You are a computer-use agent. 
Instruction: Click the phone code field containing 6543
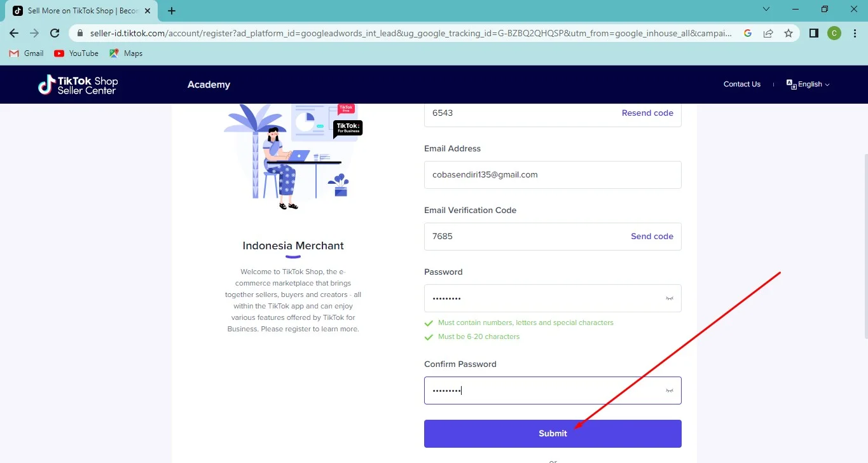pyautogui.click(x=553, y=114)
